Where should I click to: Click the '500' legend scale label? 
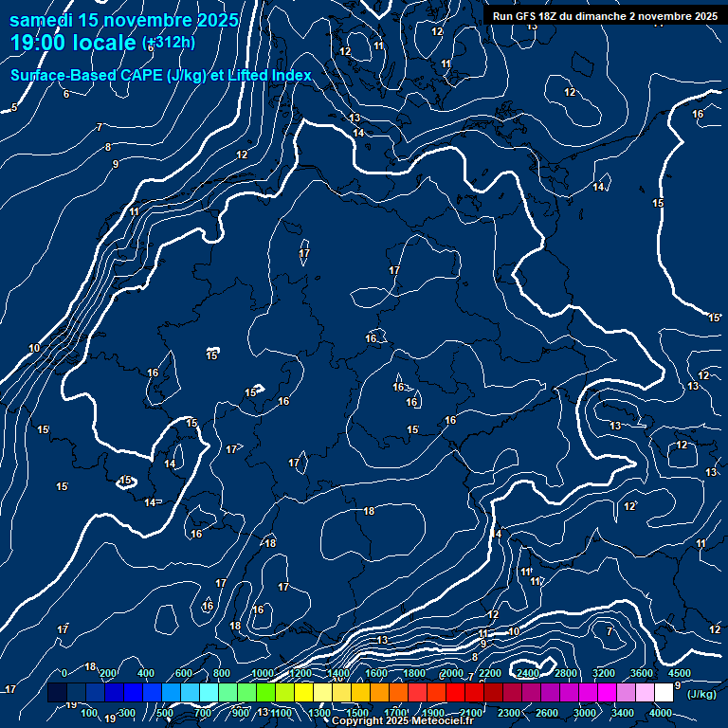(x=165, y=713)
